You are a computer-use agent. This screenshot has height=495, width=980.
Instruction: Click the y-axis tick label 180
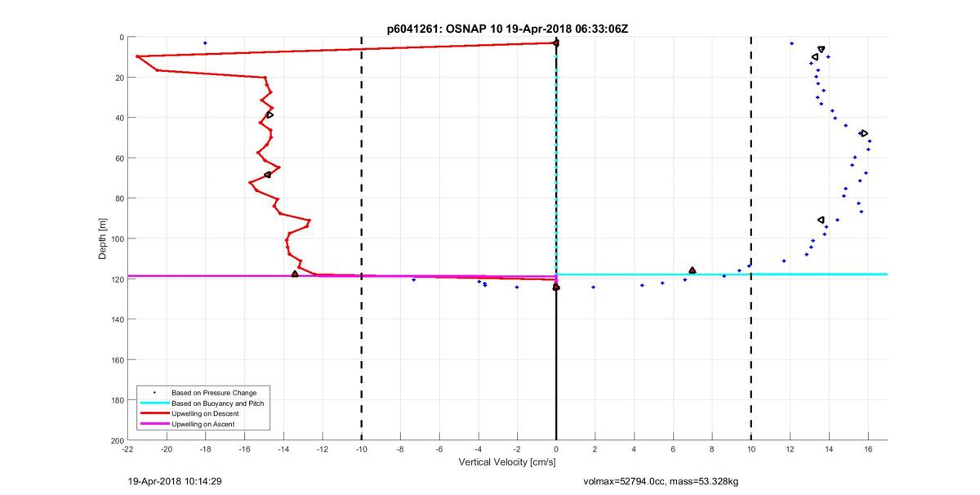(x=118, y=400)
